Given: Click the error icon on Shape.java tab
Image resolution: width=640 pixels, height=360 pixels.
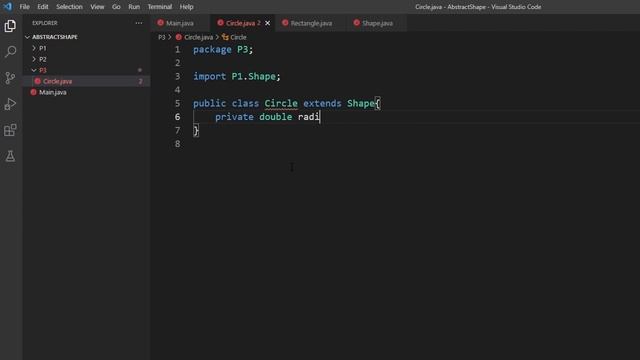Looking at the screenshot, I should point(356,23).
